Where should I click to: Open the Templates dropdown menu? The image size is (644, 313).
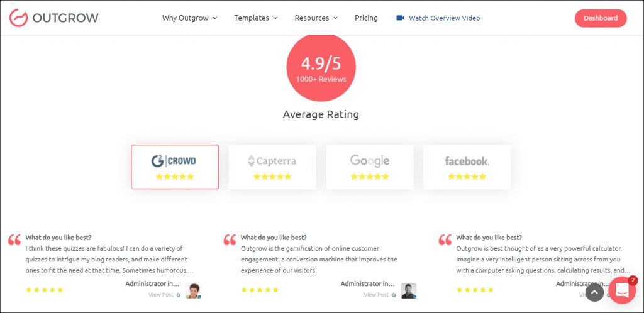pyautogui.click(x=255, y=18)
